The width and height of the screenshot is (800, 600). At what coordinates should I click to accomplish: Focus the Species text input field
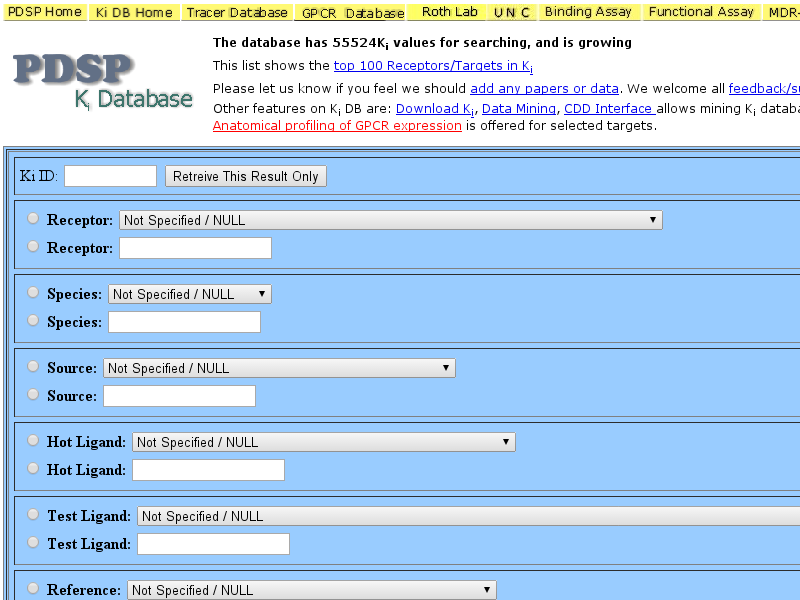184,322
